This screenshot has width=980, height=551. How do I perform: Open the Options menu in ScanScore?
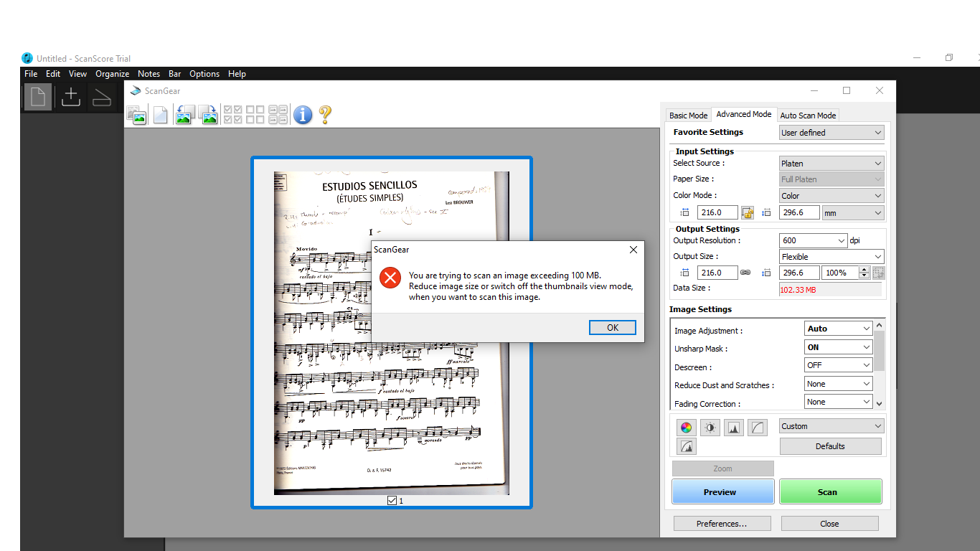[x=204, y=74]
